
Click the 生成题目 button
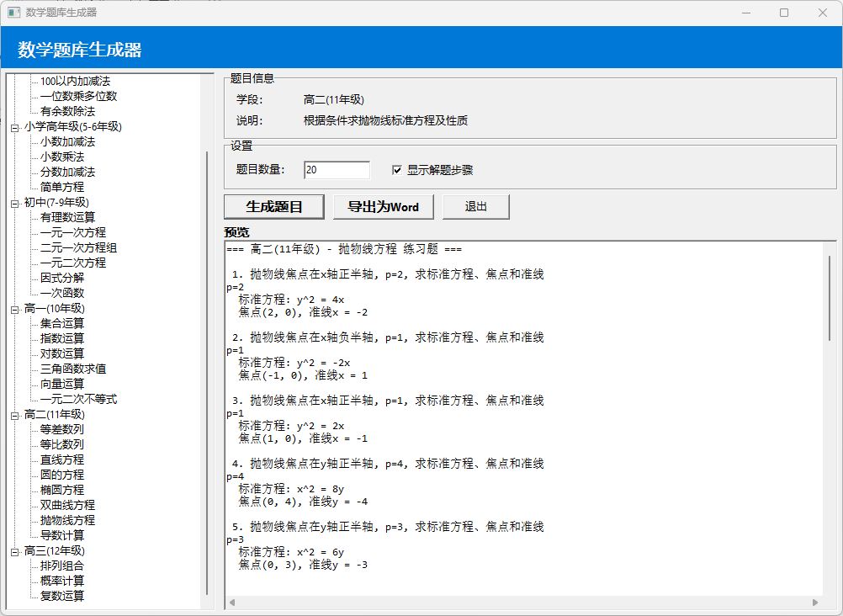[274, 206]
